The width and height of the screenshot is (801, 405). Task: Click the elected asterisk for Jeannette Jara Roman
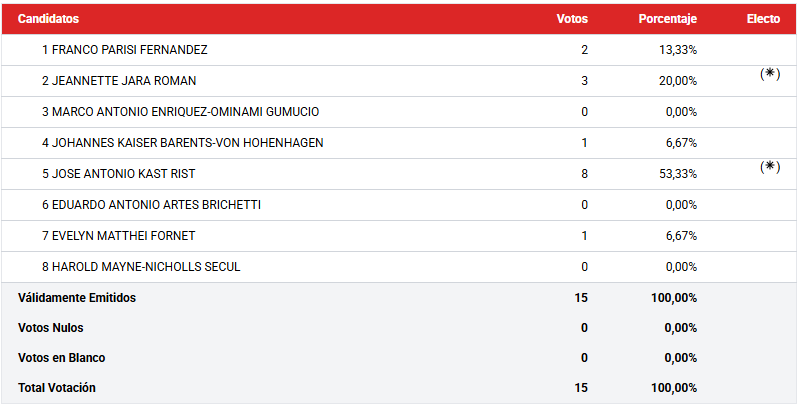tap(769, 74)
